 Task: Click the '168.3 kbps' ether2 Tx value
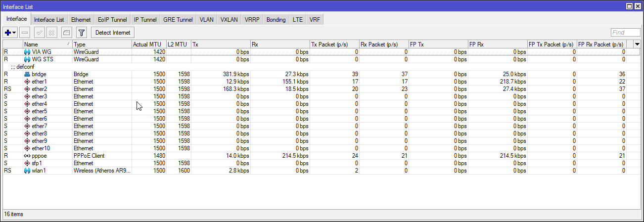pos(235,89)
